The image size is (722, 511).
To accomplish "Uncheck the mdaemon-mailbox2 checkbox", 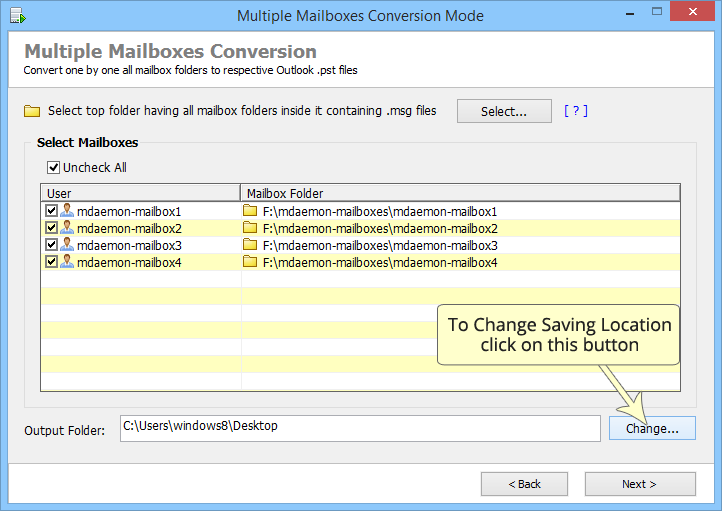I will [51, 227].
